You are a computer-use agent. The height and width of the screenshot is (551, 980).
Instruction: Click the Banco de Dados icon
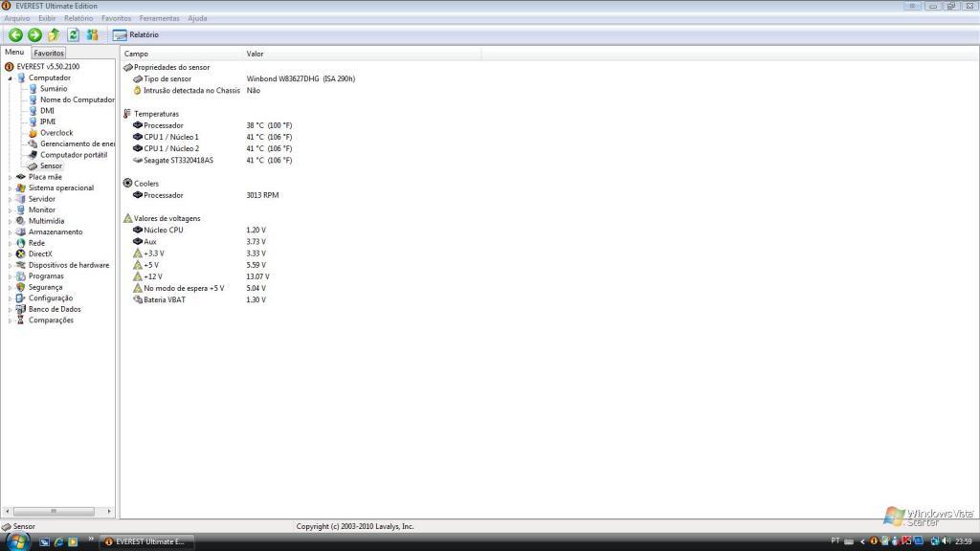21,309
